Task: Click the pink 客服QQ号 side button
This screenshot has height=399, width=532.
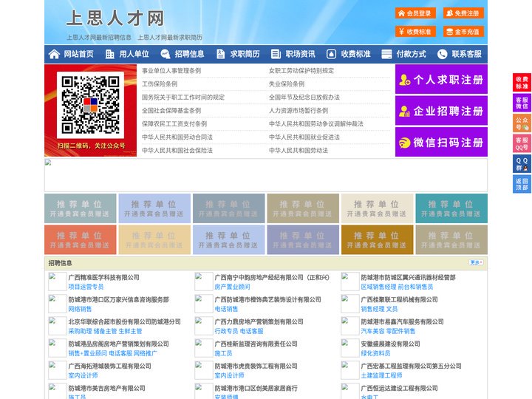Action: pos(522,143)
